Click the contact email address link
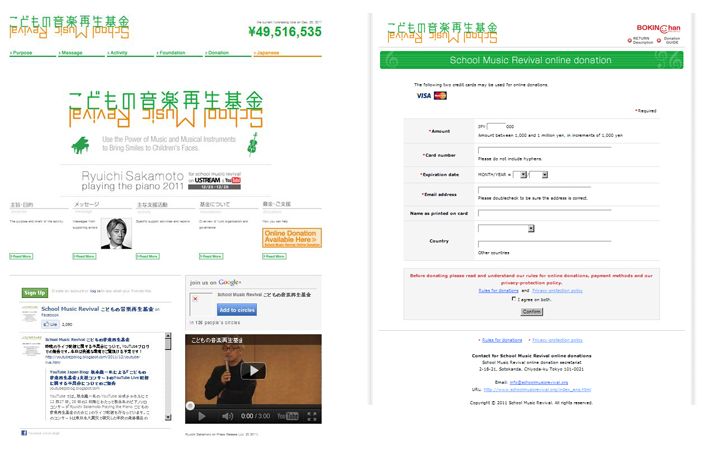Image resolution: width=704 pixels, height=452 pixels. click(x=539, y=382)
